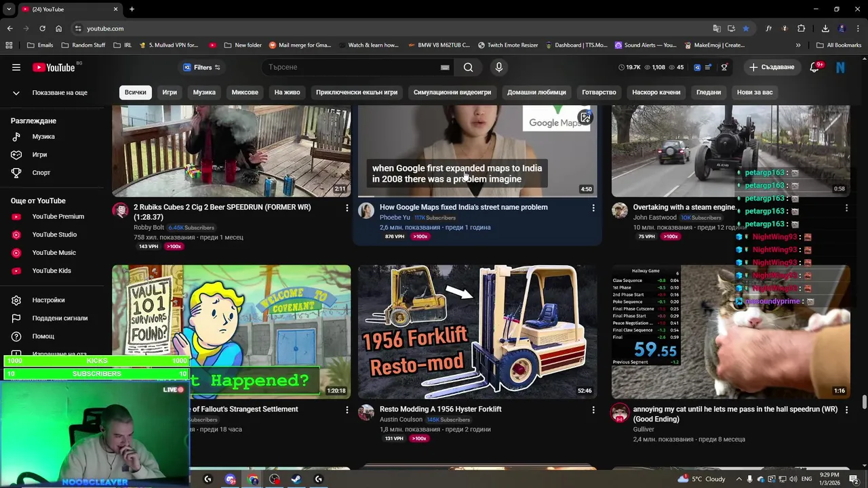
Task: Go to the YouTube home logo
Action: pyautogui.click(x=54, y=67)
